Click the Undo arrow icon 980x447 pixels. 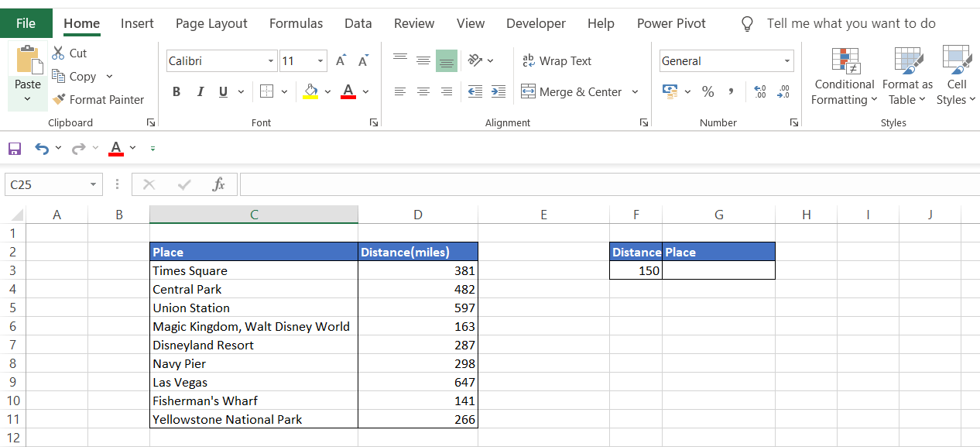[42, 148]
